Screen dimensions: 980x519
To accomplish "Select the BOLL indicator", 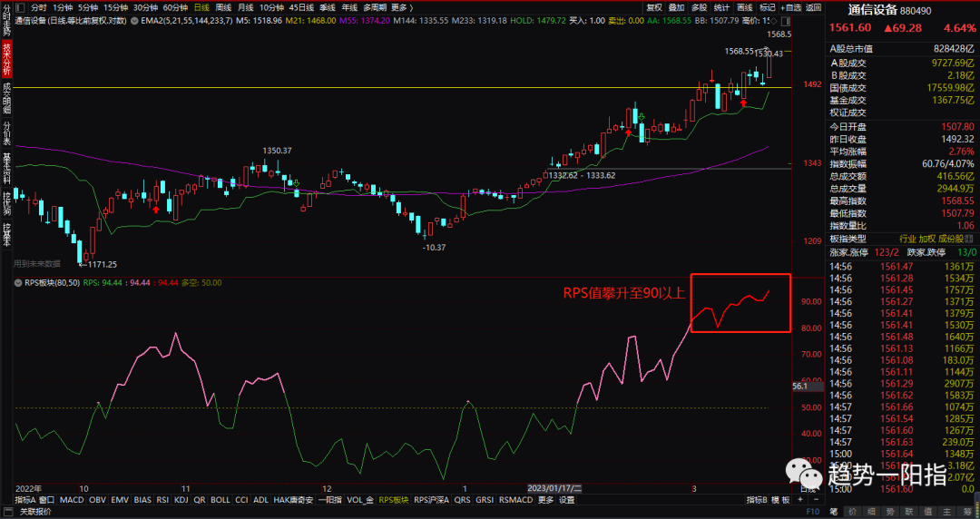I will 220,500.
